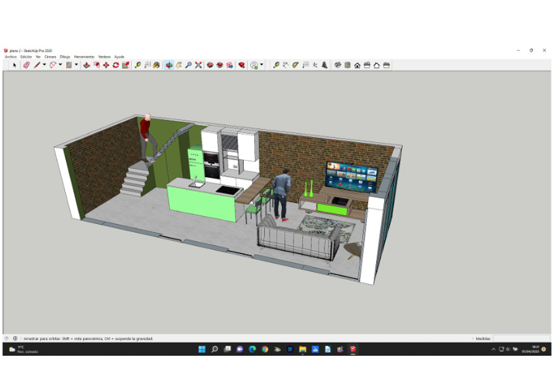The image size is (554, 392).
Task: Activate the Push/Pull tool
Action: pyautogui.click(x=87, y=65)
